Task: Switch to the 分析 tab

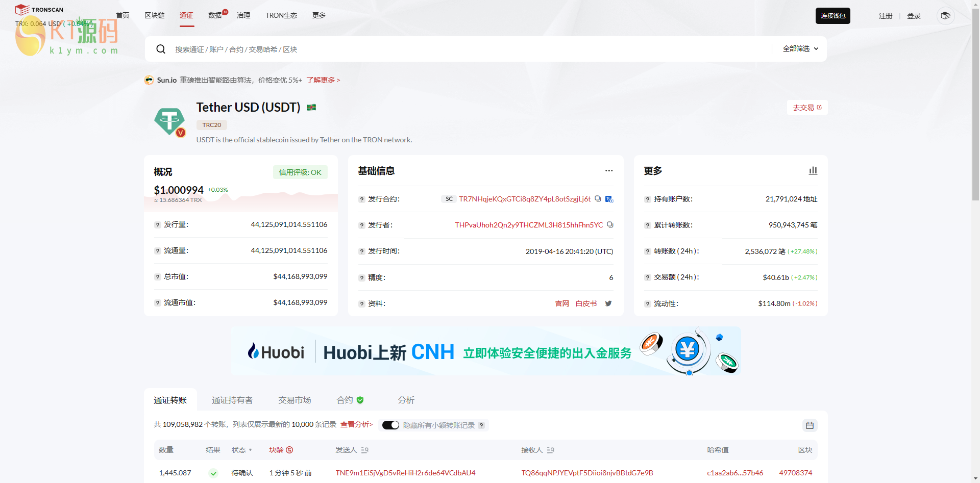Action: (406, 400)
